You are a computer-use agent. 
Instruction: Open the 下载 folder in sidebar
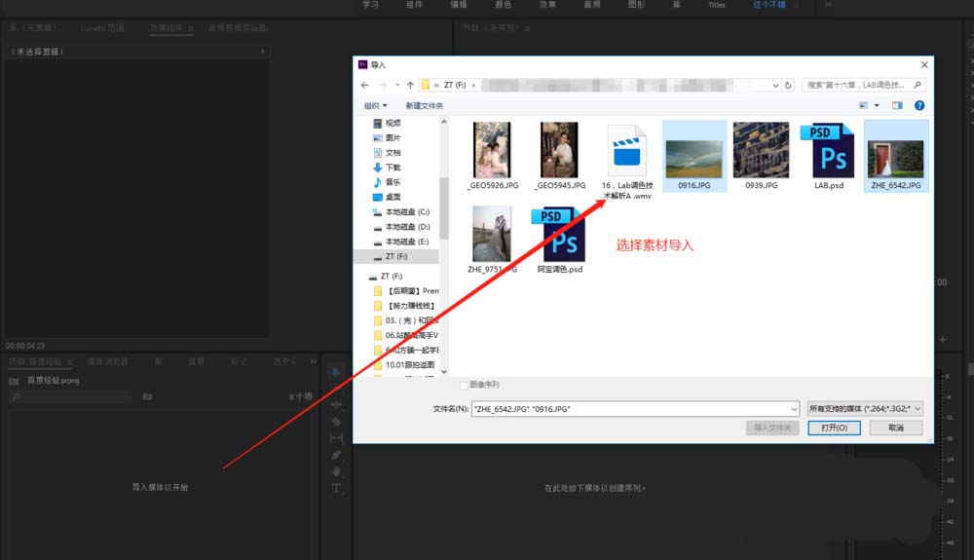387,168
